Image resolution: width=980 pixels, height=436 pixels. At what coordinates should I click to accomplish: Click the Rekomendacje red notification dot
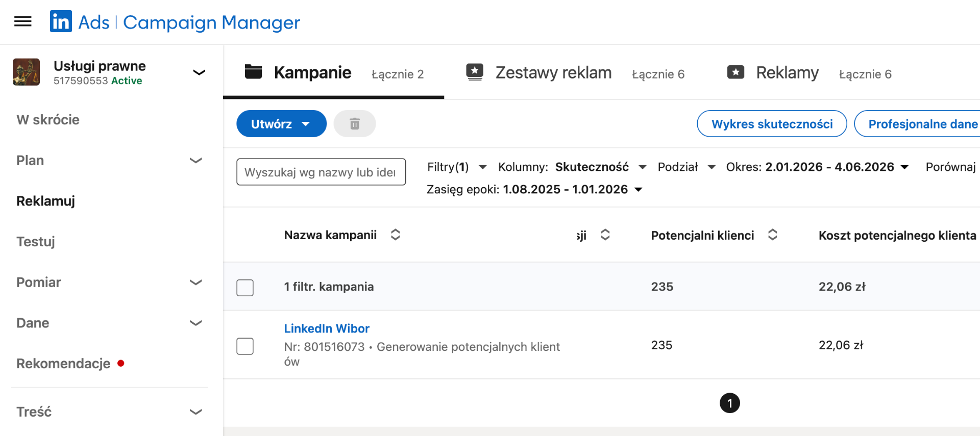121,363
